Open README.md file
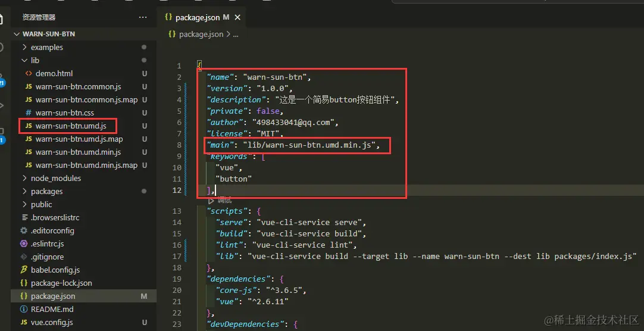The image size is (644, 331). (x=52, y=309)
